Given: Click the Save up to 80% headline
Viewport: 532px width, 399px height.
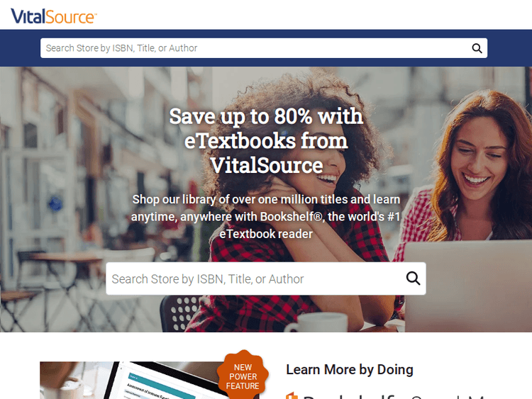Looking at the screenshot, I should (266, 140).
